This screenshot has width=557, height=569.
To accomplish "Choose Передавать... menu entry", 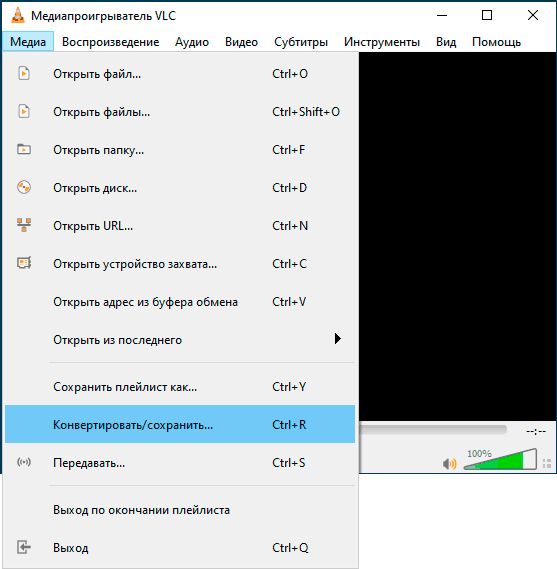I will tap(180, 462).
